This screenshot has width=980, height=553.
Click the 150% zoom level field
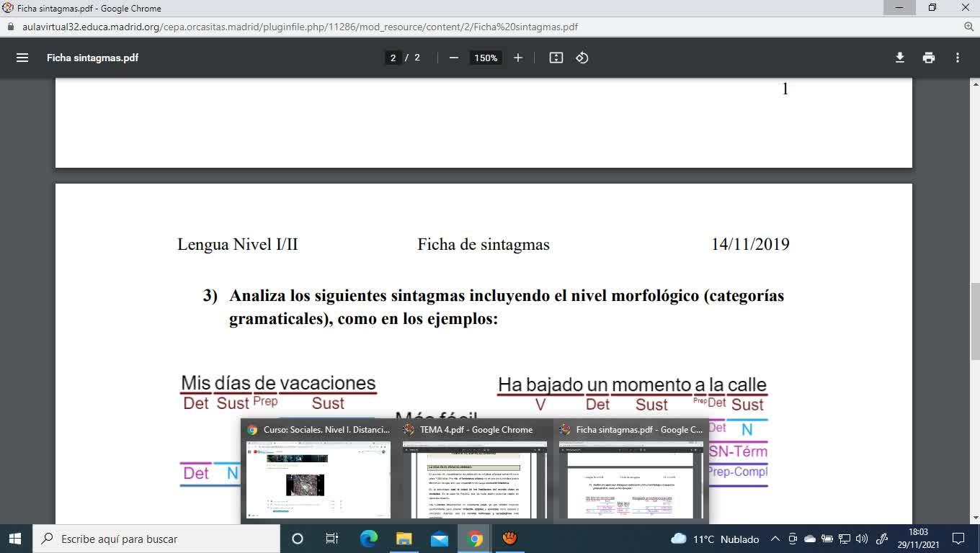(486, 58)
